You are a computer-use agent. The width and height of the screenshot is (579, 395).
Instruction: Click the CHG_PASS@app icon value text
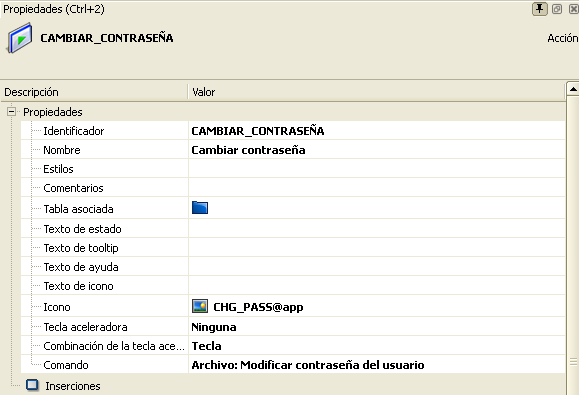pos(258,307)
